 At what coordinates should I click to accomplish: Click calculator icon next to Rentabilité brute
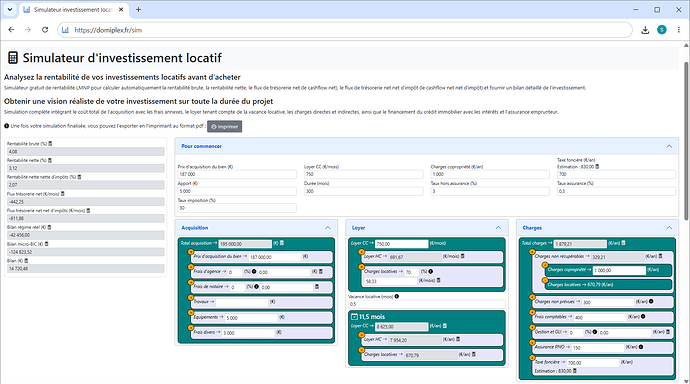point(50,143)
